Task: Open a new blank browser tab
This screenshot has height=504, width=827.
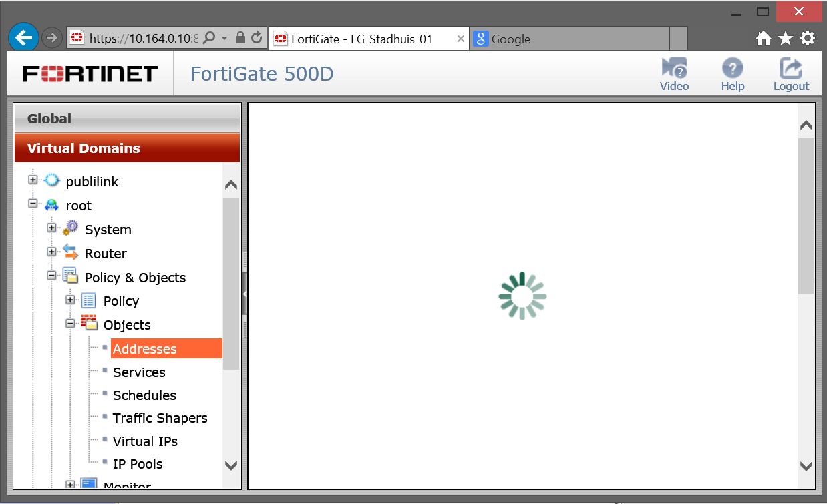Action: pyautogui.click(x=678, y=38)
